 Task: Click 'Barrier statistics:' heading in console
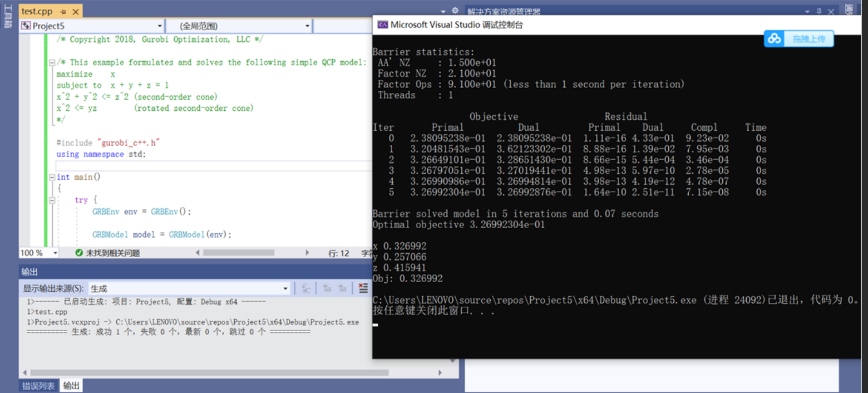(x=424, y=52)
